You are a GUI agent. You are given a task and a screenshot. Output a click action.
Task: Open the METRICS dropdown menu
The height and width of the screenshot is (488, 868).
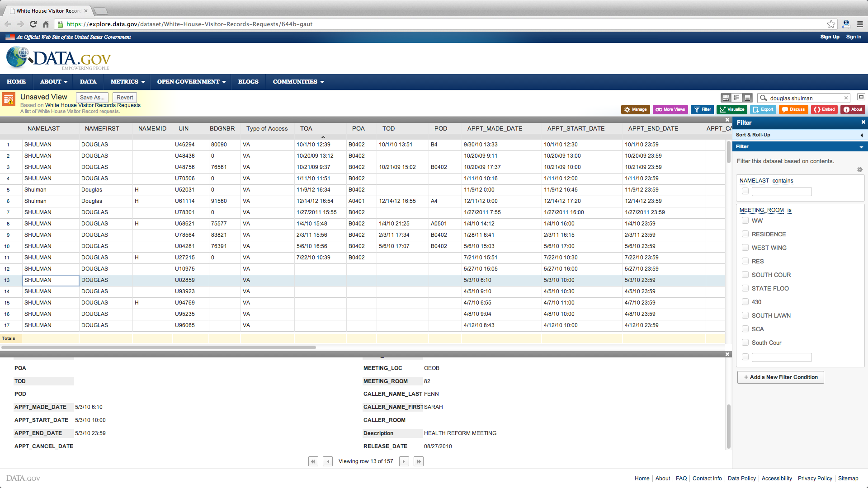127,82
